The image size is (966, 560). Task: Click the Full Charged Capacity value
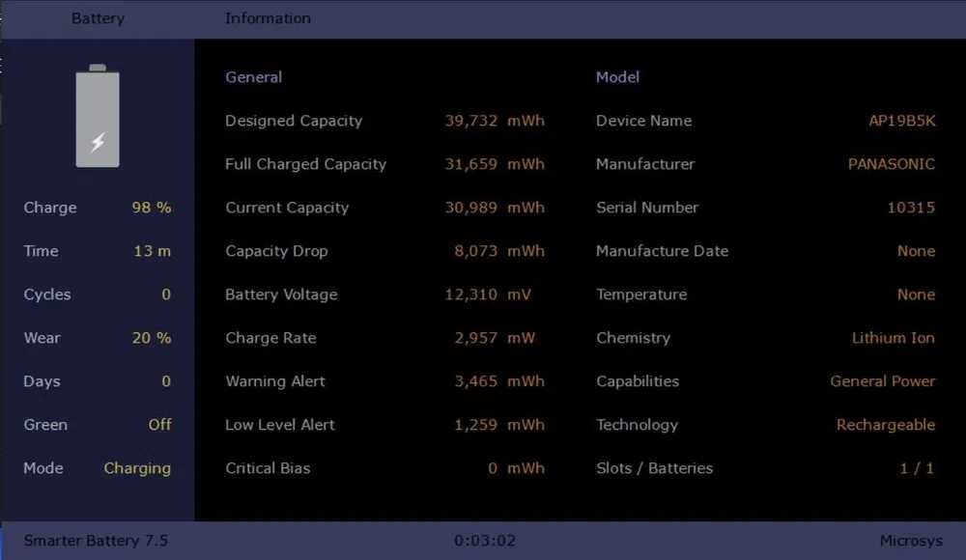[471, 164]
